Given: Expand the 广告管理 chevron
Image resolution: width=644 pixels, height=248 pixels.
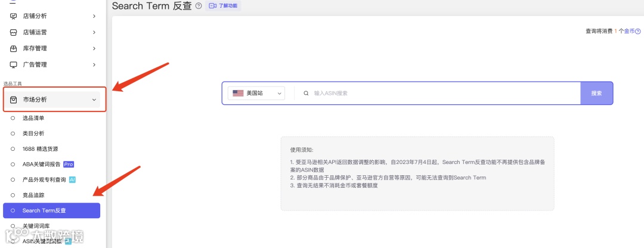Looking at the screenshot, I should [x=94, y=64].
